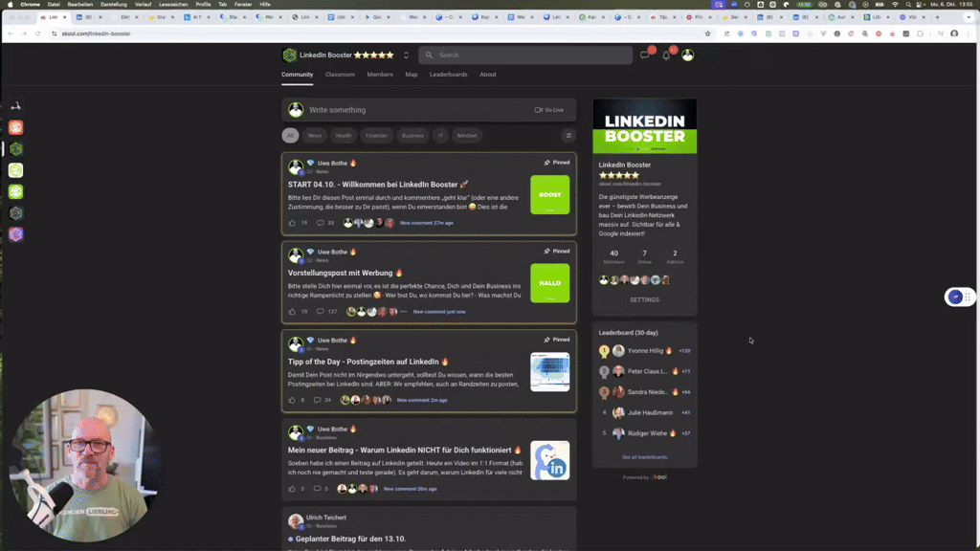Viewport: 980px width, 551px height.
Task: Open the feed sort filter icon
Action: (568, 136)
